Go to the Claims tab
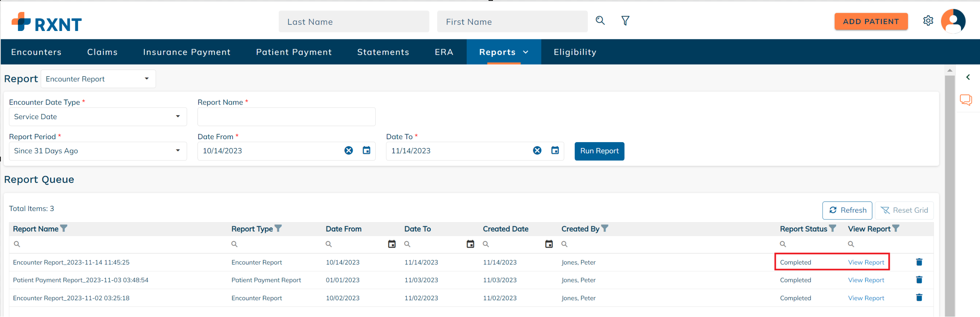The image size is (980, 317). (x=102, y=52)
